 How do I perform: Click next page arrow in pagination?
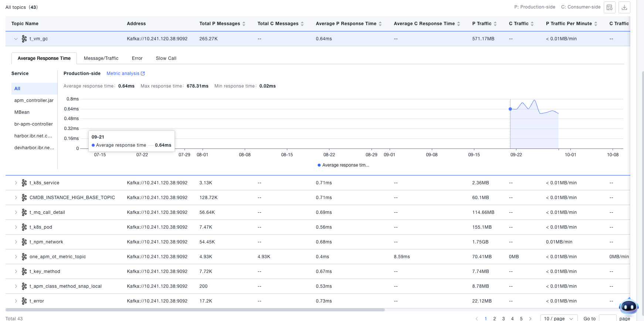[530, 318]
